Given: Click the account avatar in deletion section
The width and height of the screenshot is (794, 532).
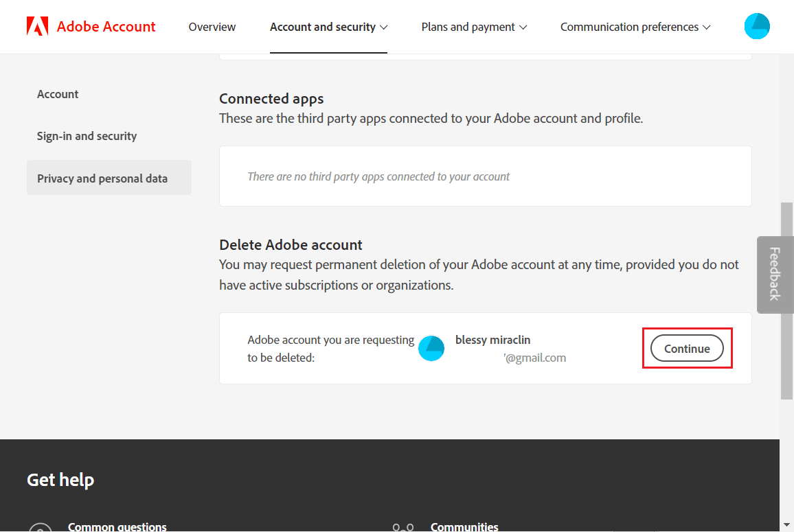Looking at the screenshot, I should point(431,348).
